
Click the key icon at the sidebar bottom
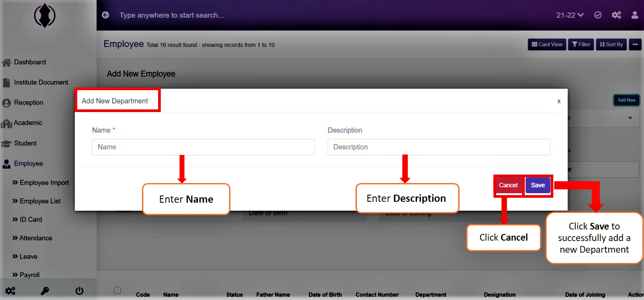point(45,291)
